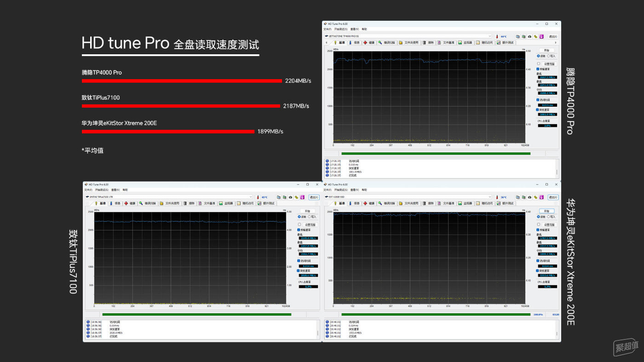The image size is (644, 362).
Task: Open 帮助 menu in ZHITAI window
Action: [x=125, y=190]
